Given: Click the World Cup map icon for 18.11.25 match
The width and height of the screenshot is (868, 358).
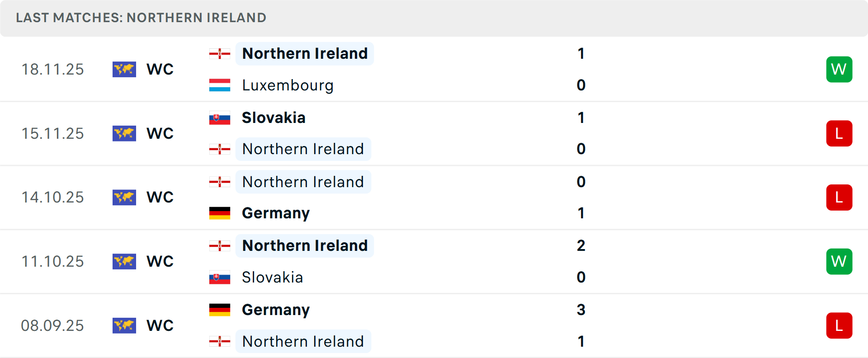Looking at the screenshot, I should [124, 70].
